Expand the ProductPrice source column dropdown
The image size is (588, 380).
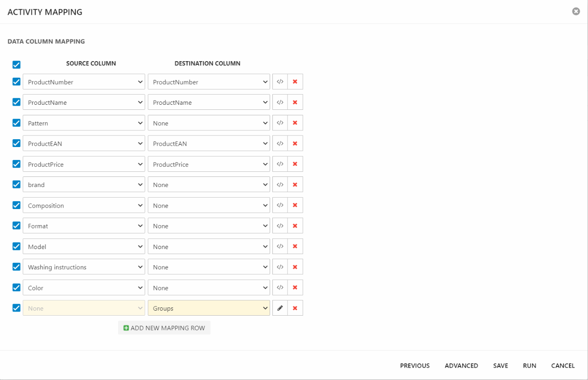click(x=84, y=164)
